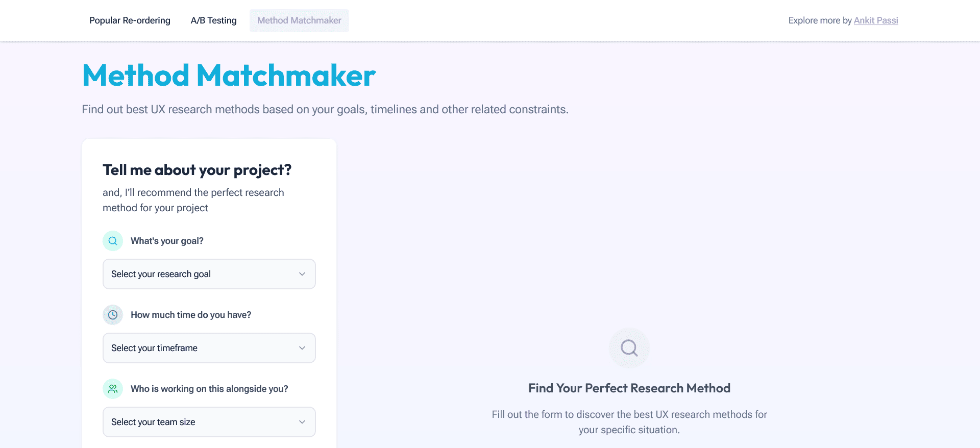Image resolution: width=980 pixels, height=448 pixels.
Task: Click the clock icon beside the time question
Action: coord(112,314)
